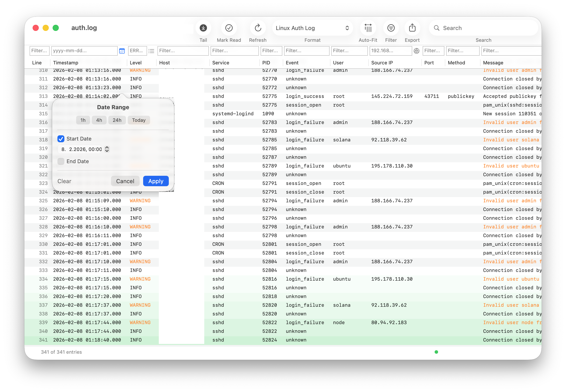Open the calendar picker beside the timestamp filter
Image resolution: width=566 pixels, height=392 pixels.
tap(122, 51)
